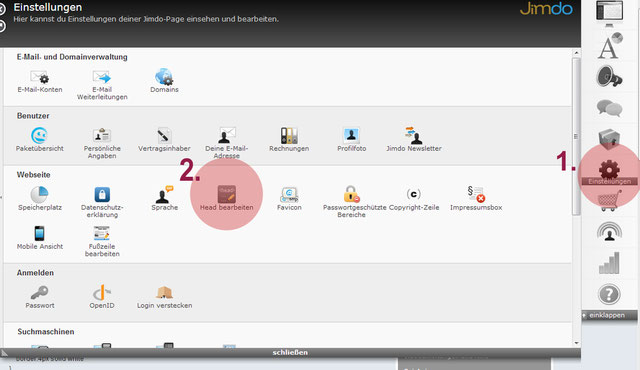Click the settings panel scrollbar thumb

[x=576, y=136]
